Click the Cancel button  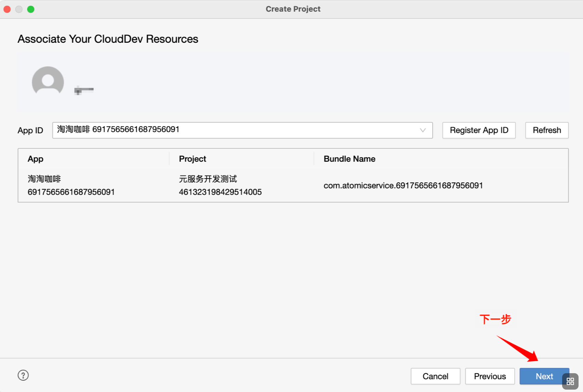[436, 376]
